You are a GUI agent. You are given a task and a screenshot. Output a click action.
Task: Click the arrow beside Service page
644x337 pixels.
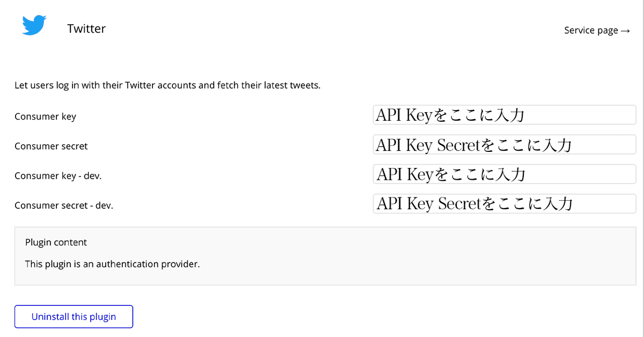click(x=625, y=31)
